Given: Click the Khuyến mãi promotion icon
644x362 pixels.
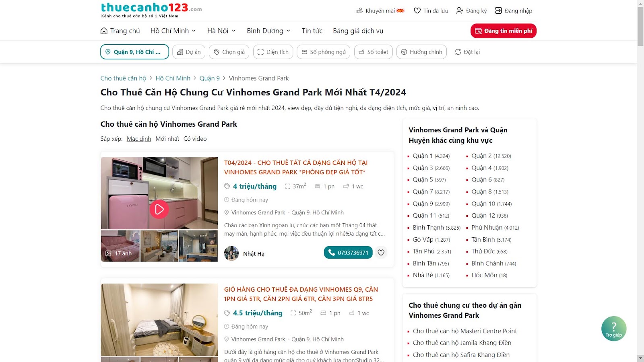Looking at the screenshot, I should coord(359,11).
